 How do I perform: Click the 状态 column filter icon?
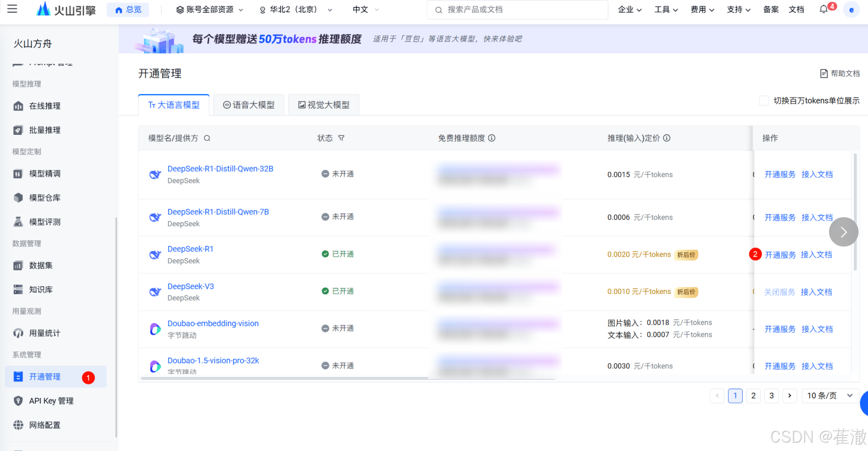click(341, 138)
